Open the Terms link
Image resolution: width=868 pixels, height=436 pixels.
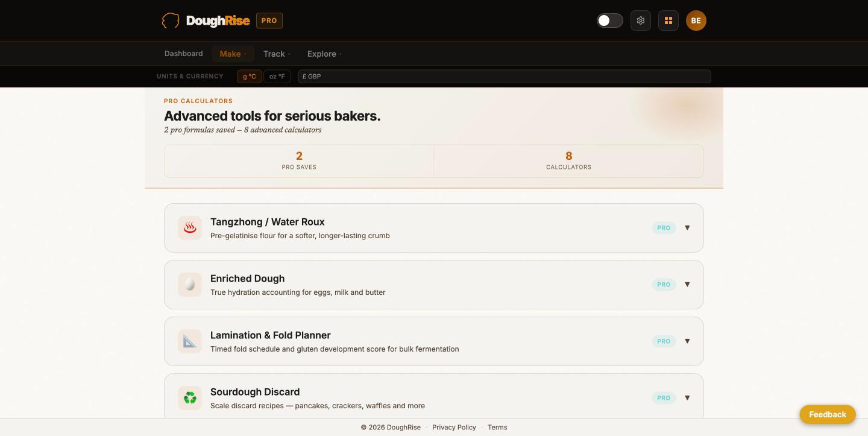point(497,427)
